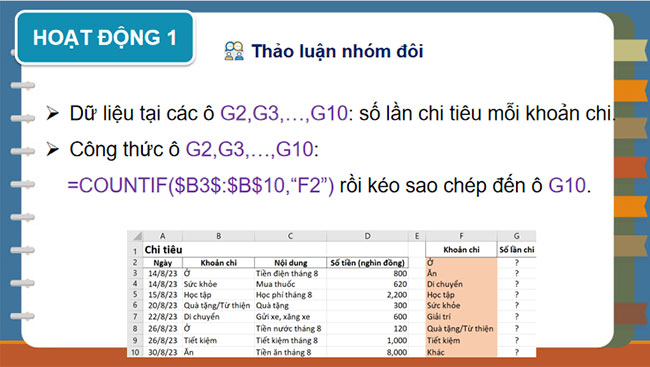Click the HOẠT ĐỘNG 1 title badge
This screenshot has width=650, height=367.
[105, 38]
